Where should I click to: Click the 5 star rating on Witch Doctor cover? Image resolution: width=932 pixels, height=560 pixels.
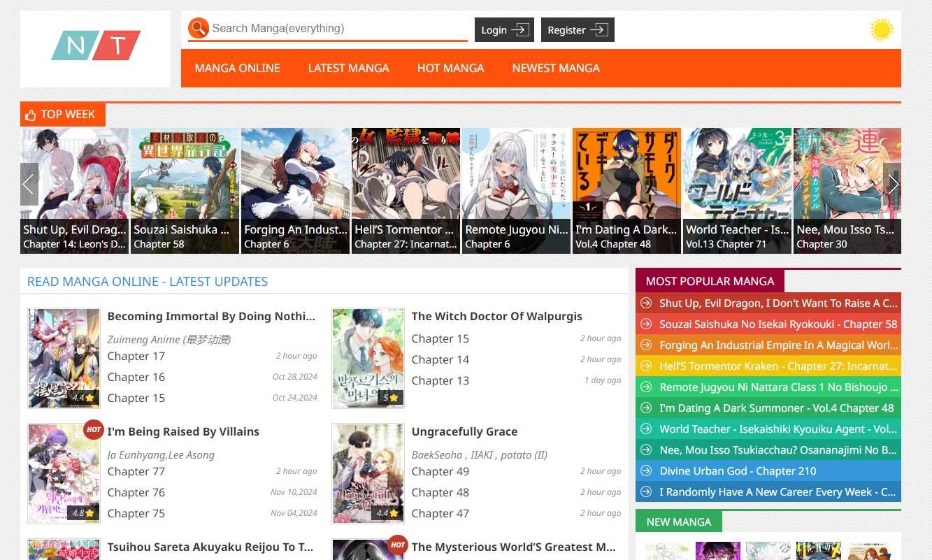click(390, 398)
